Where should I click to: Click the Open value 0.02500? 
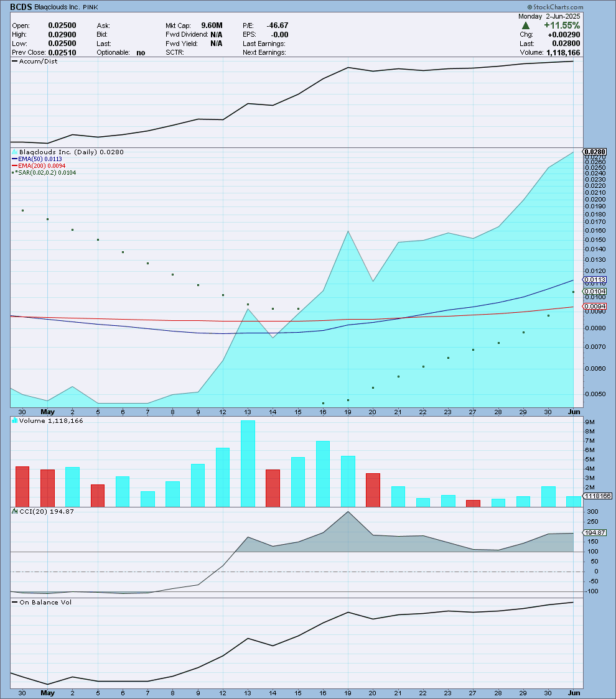coord(62,25)
